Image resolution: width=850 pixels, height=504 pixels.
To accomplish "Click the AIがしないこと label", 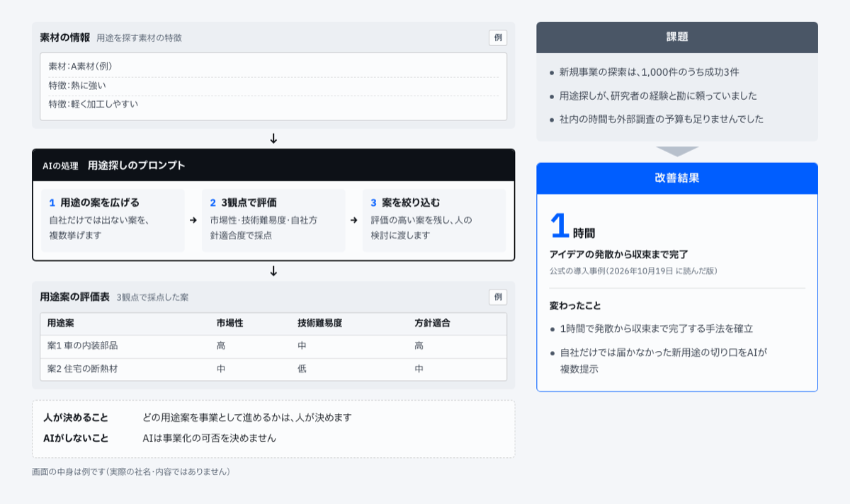I will [76, 438].
